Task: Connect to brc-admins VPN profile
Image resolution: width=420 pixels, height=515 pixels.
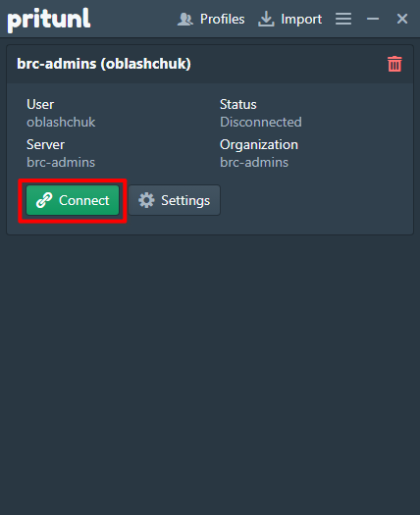Action: tap(73, 200)
